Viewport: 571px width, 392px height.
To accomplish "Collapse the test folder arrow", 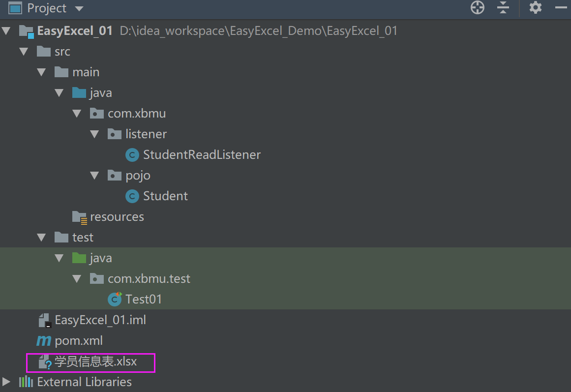I will point(41,238).
